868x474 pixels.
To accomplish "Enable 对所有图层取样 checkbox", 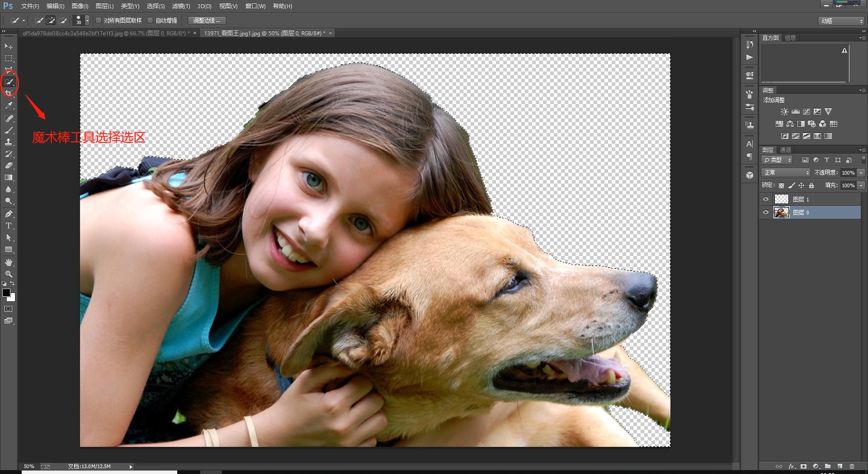I will click(x=99, y=20).
